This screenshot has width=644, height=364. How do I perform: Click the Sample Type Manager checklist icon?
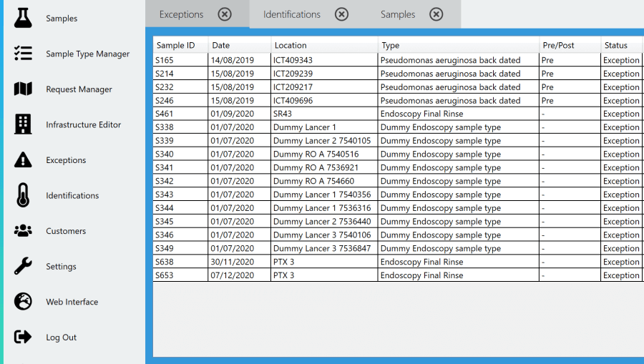[x=23, y=54]
